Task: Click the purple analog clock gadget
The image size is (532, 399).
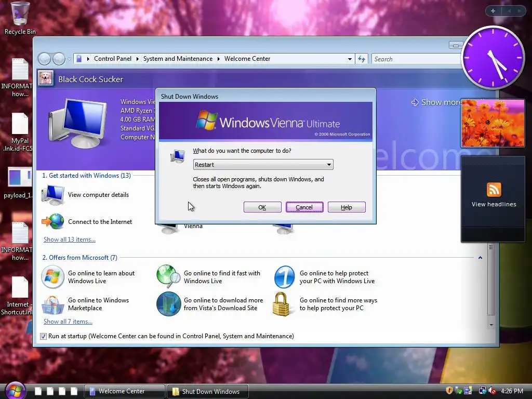Action: [x=493, y=58]
